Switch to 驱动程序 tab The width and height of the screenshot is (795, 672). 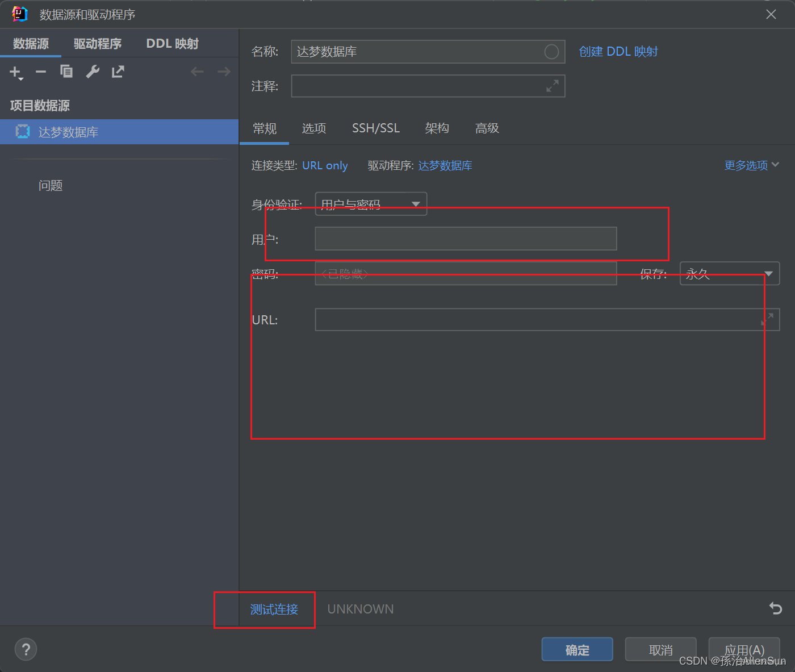[98, 44]
